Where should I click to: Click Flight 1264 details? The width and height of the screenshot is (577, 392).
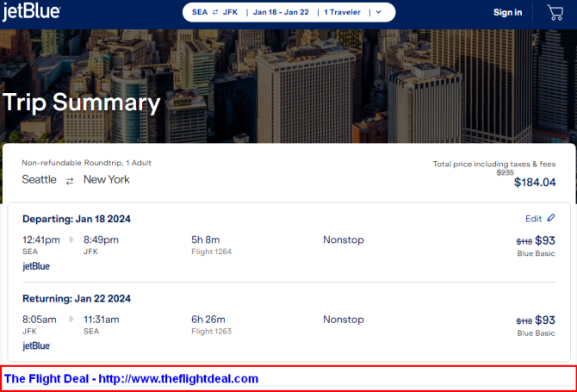coord(211,252)
